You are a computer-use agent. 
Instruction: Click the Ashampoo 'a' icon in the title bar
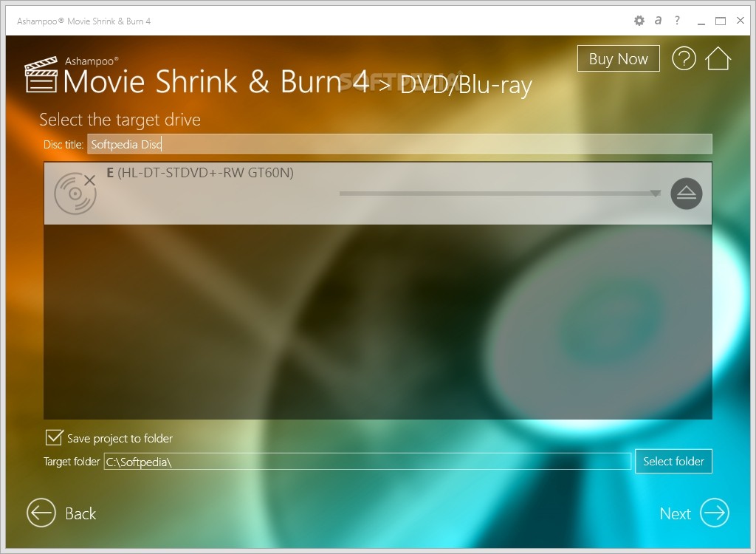658,20
